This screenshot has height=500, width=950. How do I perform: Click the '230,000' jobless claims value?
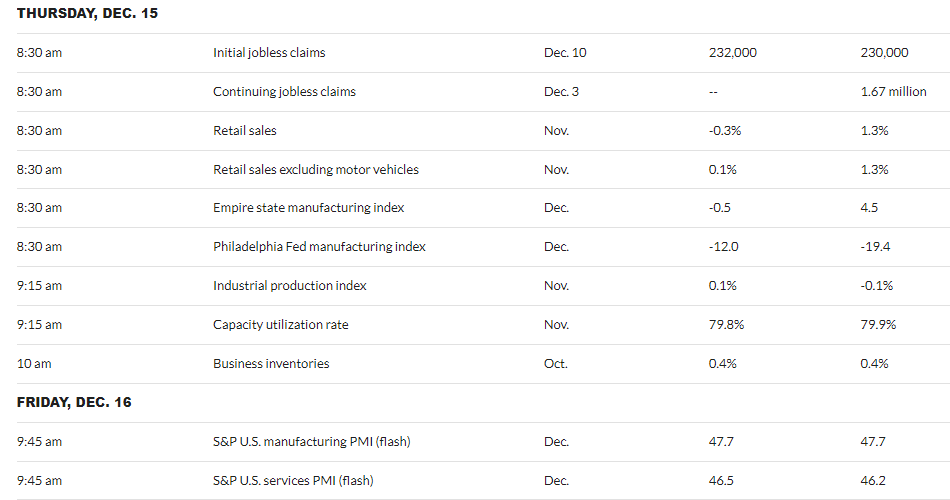(x=884, y=53)
